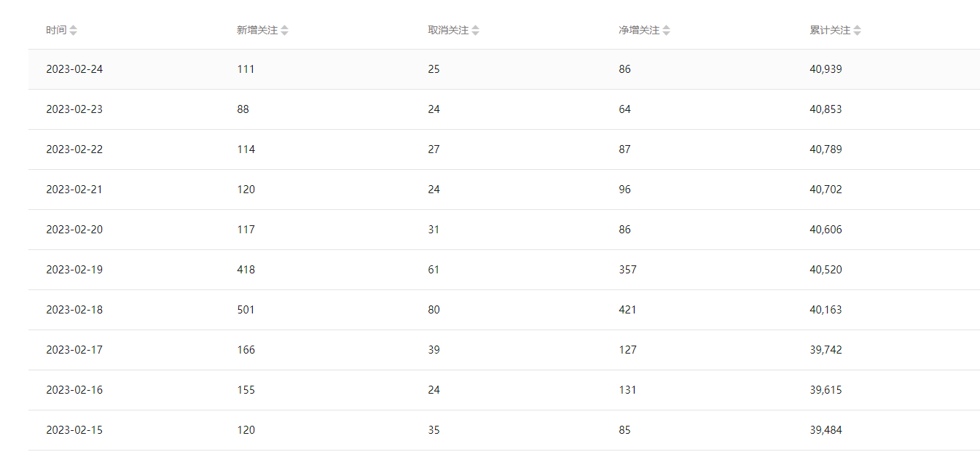Click sort arrows icon beside 时间
Image resolution: width=980 pixels, height=452 pixels.
point(74,31)
